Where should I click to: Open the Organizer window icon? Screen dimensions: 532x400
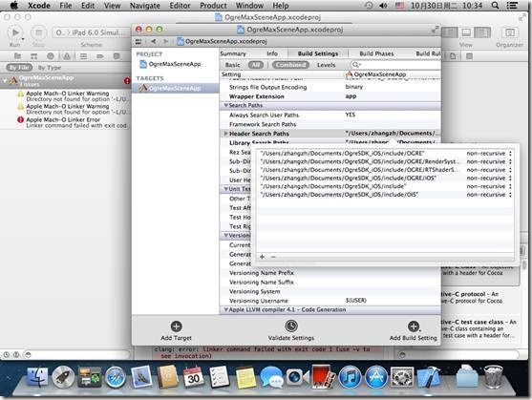pos(509,32)
